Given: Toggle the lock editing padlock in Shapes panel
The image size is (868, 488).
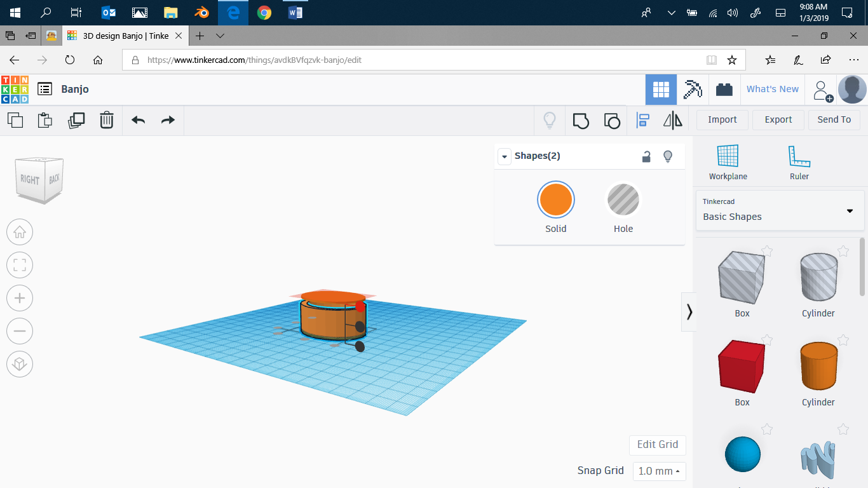Looking at the screenshot, I should 646,156.
